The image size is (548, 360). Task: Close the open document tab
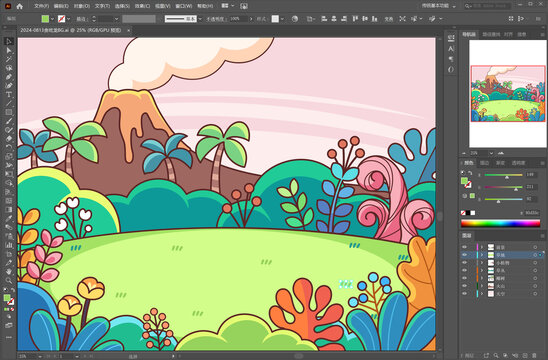click(x=128, y=30)
